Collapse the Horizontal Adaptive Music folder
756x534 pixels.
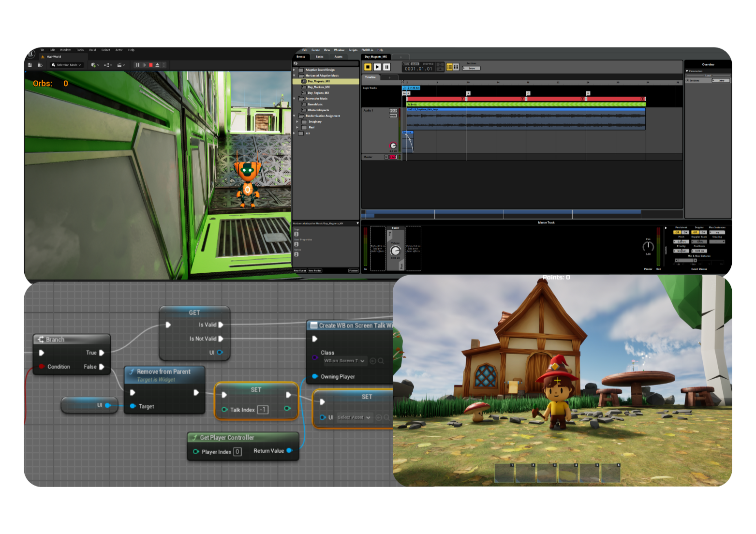(294, 75)
